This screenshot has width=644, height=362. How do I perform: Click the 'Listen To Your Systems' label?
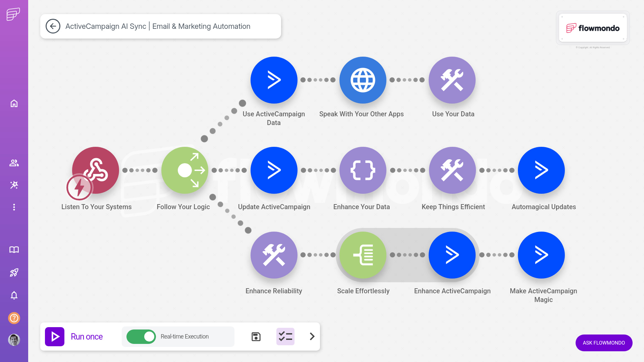click(96, 207)
